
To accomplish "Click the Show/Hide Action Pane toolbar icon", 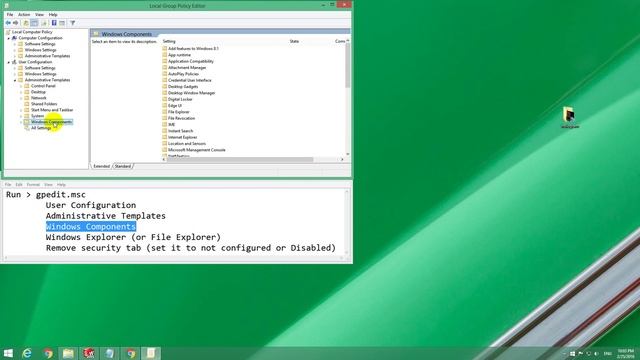I will coord(62,23).
